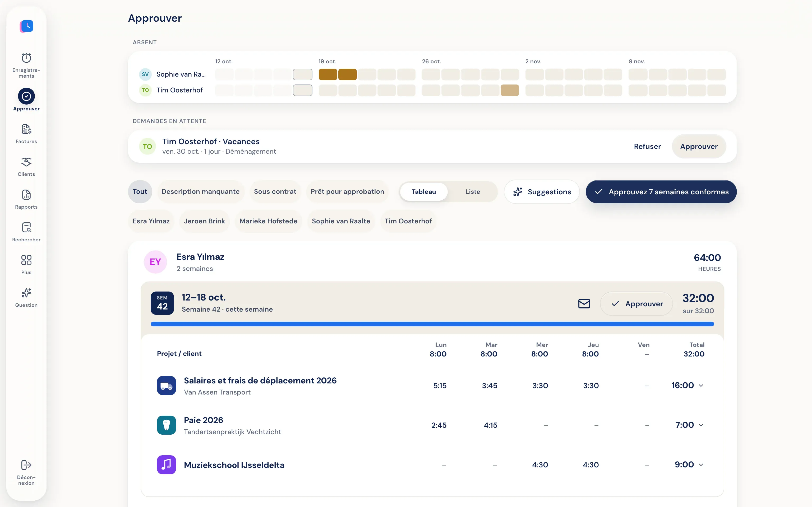Open the Factures invoices icon

tap(26, 129)
